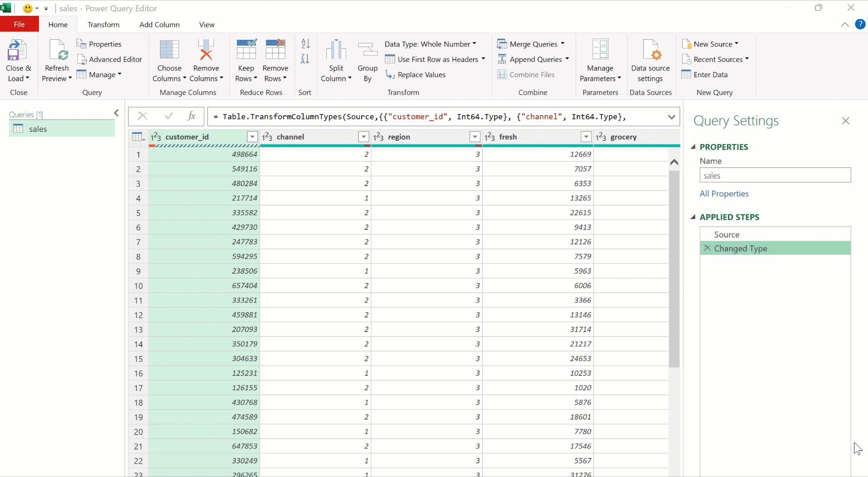Open the channel column filter dropdown
868x477 pixels.
click(x=363, y=137)
